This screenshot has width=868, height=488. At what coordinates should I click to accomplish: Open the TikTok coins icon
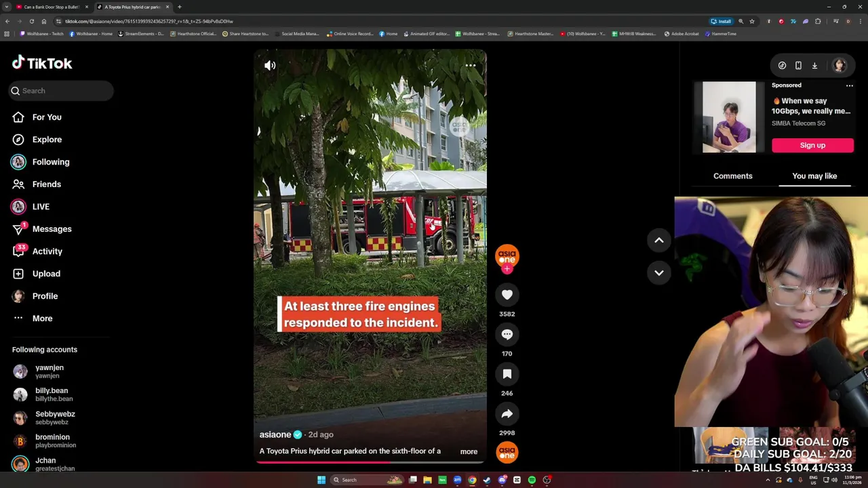(782, 66)
